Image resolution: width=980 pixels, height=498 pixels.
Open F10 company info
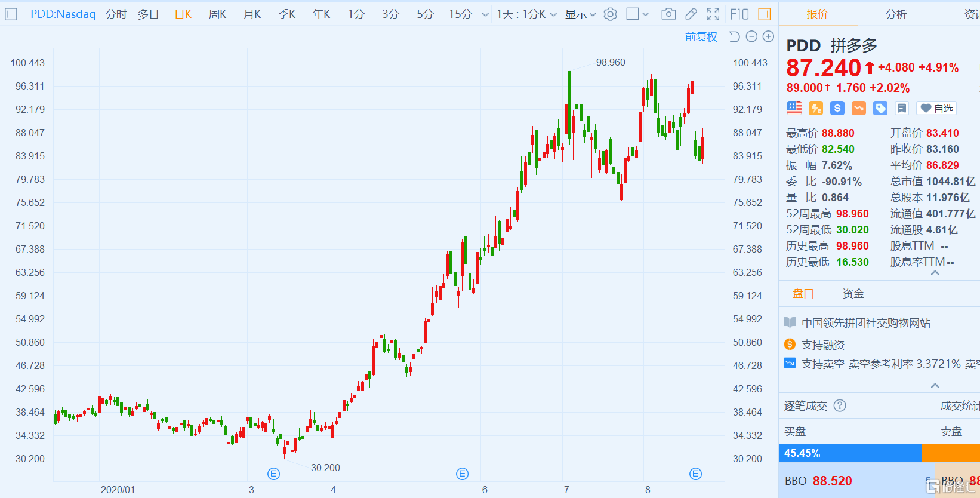point(739,14)
